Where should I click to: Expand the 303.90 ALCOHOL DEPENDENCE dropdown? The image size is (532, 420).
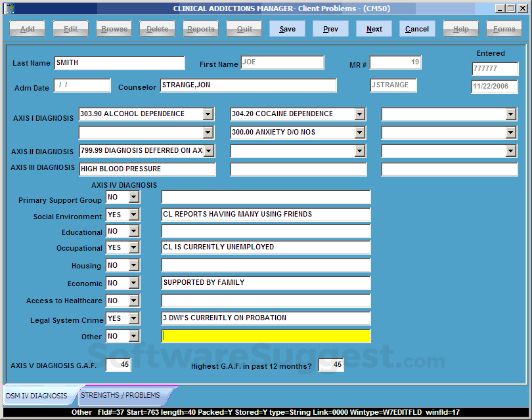209,114
